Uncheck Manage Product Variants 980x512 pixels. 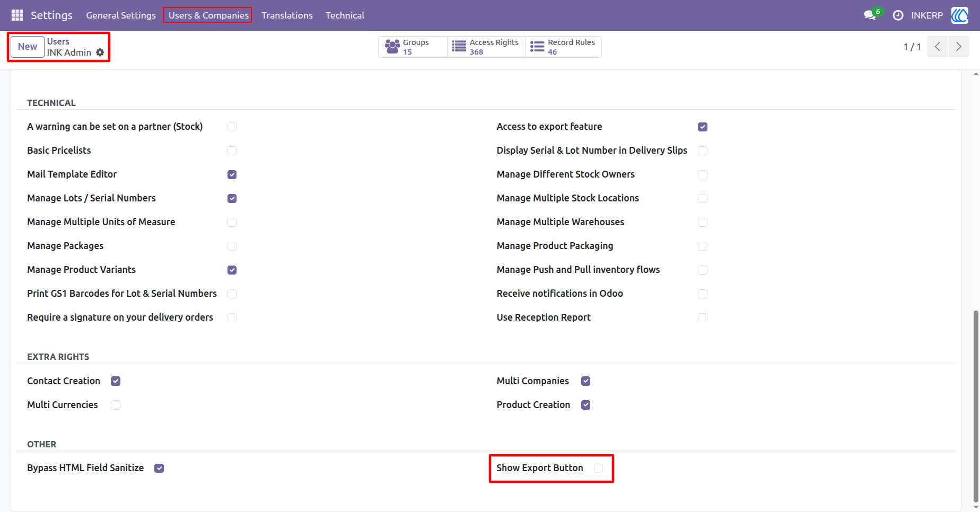(232, 270)
